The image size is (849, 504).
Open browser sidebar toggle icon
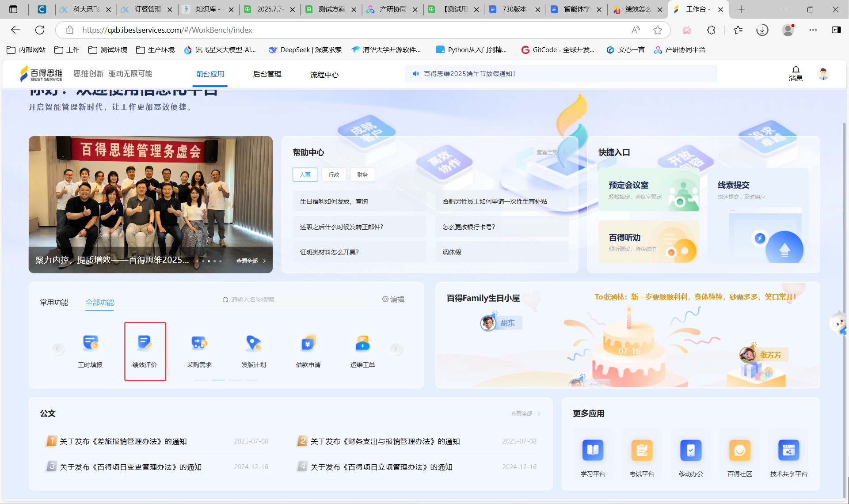point(836,30)
